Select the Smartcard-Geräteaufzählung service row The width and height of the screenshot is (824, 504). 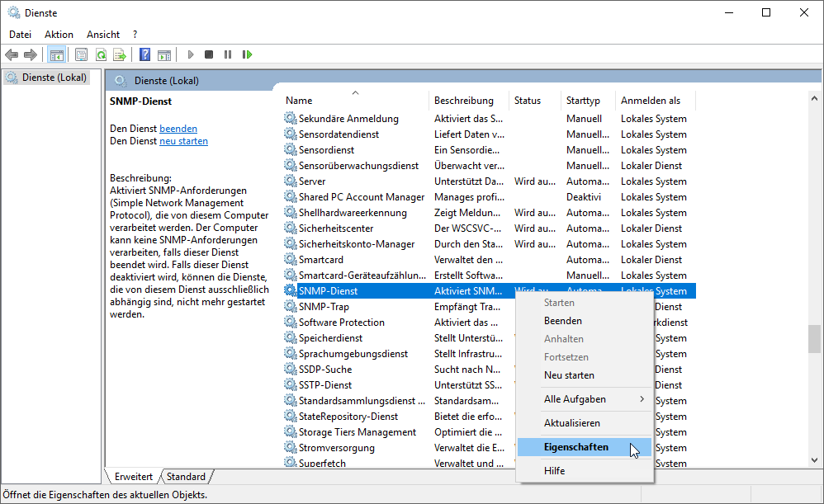pyautogui.click(x=490, y=276)
